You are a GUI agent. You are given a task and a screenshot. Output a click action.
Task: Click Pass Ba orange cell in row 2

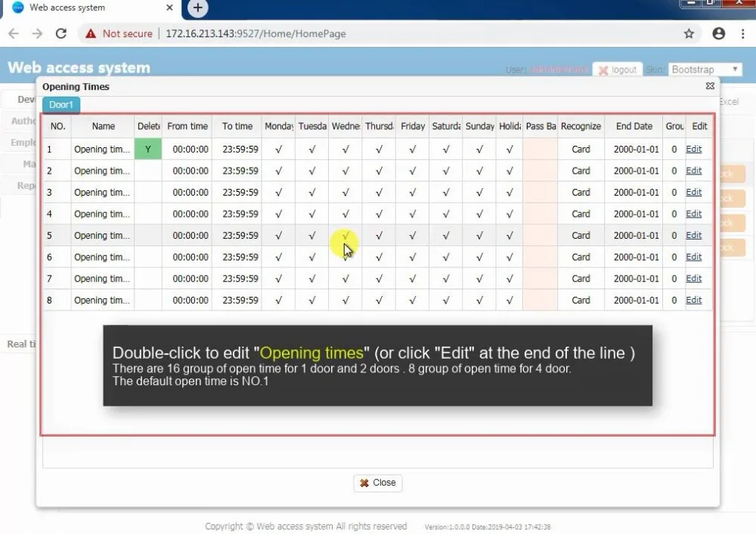pyautogui.click(x=541, y=171)
